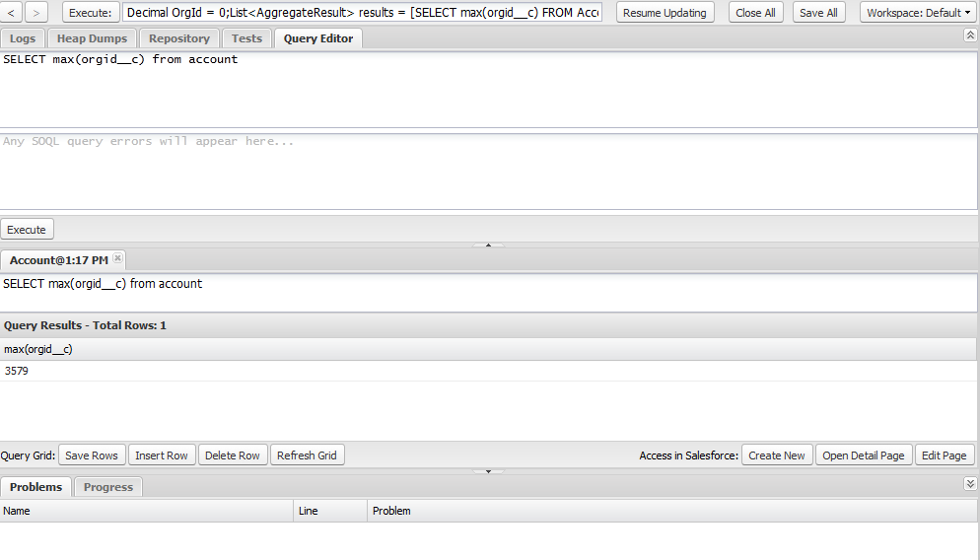Click the Save All button

click(x=818, y=13)
